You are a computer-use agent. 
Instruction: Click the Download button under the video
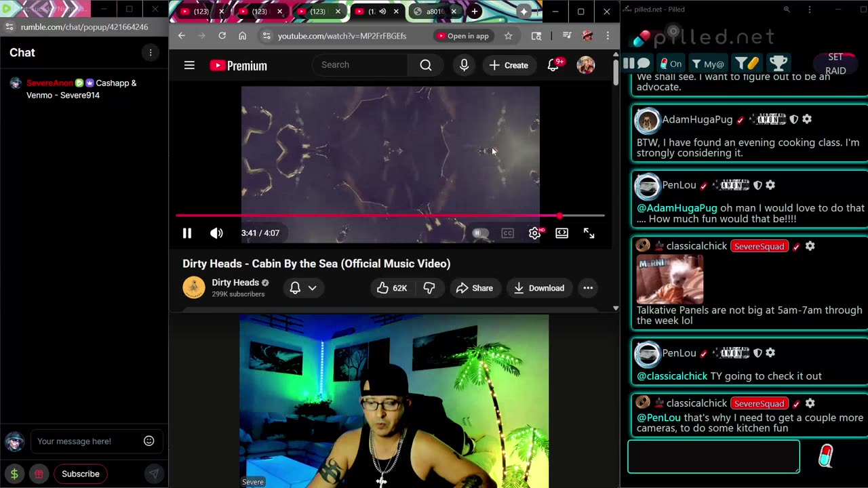point(539,288)
